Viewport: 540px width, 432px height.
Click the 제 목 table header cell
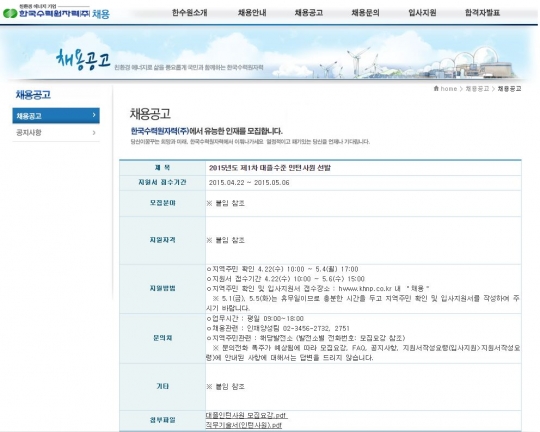[x=163, y=168]
